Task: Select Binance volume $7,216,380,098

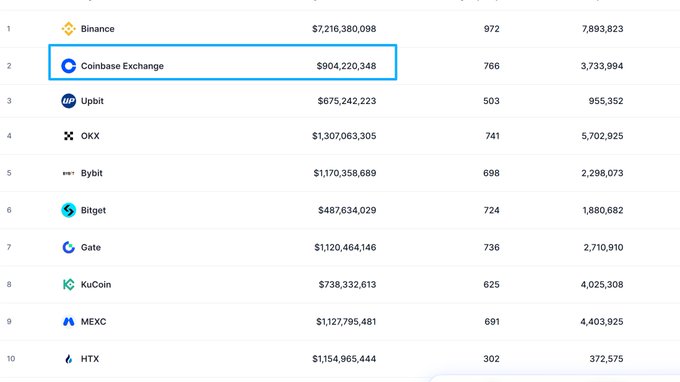Action: tap(344, 29)
